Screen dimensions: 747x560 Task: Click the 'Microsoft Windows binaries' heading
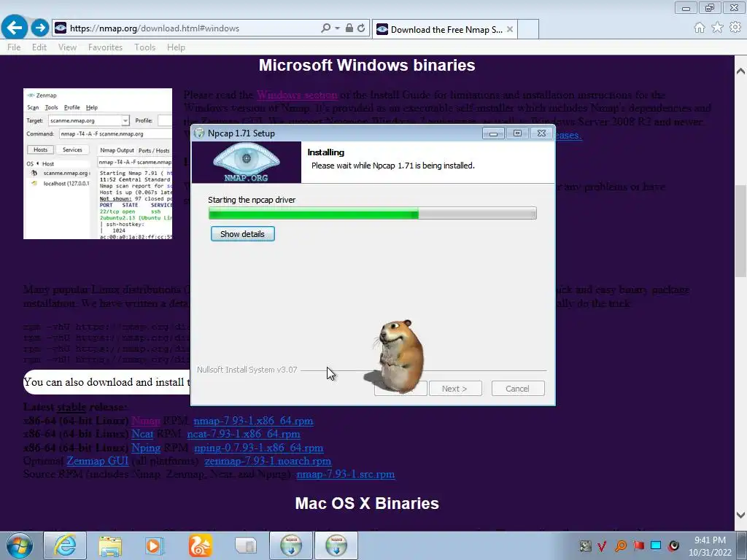[367, 65]
